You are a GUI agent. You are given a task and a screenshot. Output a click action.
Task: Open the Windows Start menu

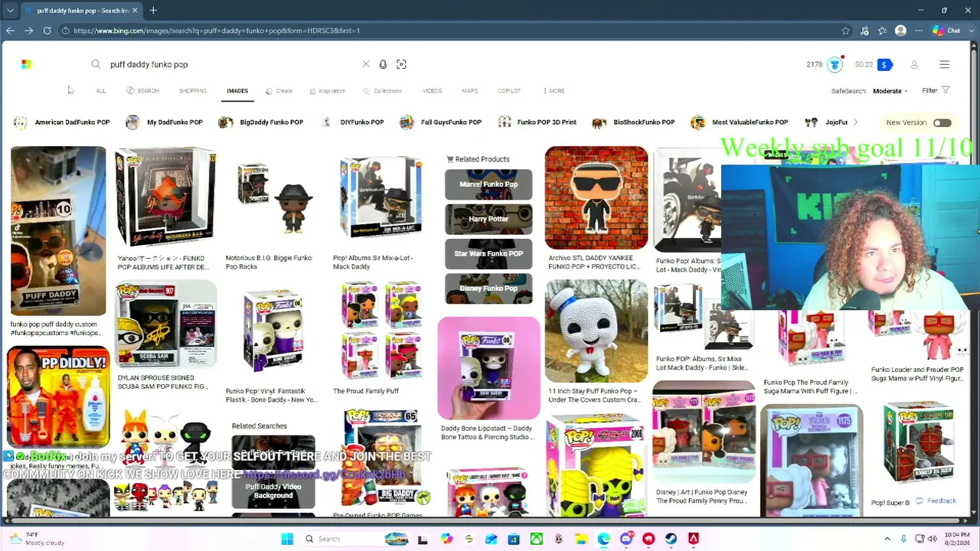point(287,539)
